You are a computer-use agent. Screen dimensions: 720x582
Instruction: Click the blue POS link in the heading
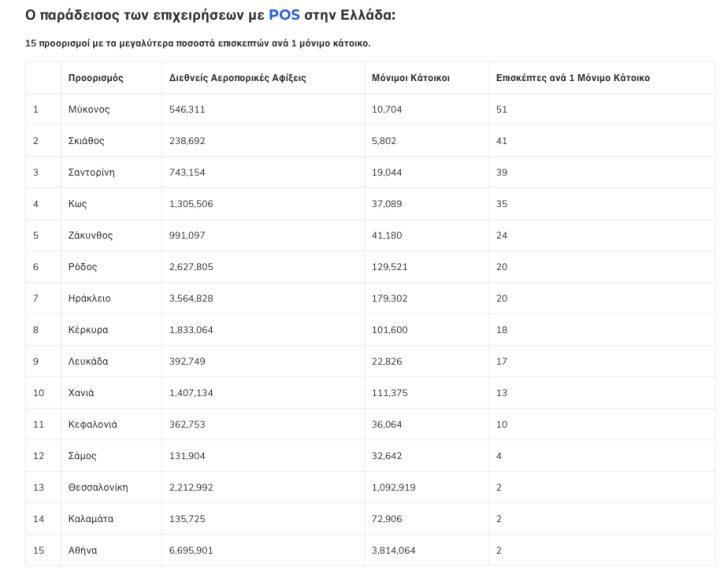(284, 15)
